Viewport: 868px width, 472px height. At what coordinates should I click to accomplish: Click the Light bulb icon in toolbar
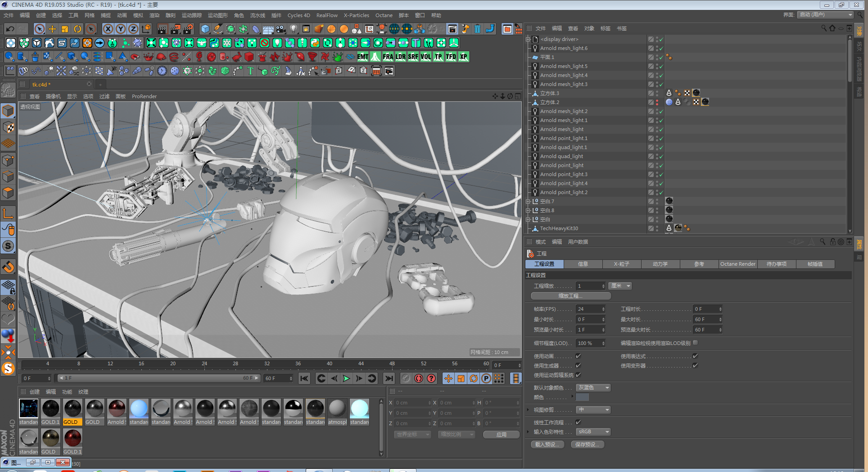pos(294,29)
